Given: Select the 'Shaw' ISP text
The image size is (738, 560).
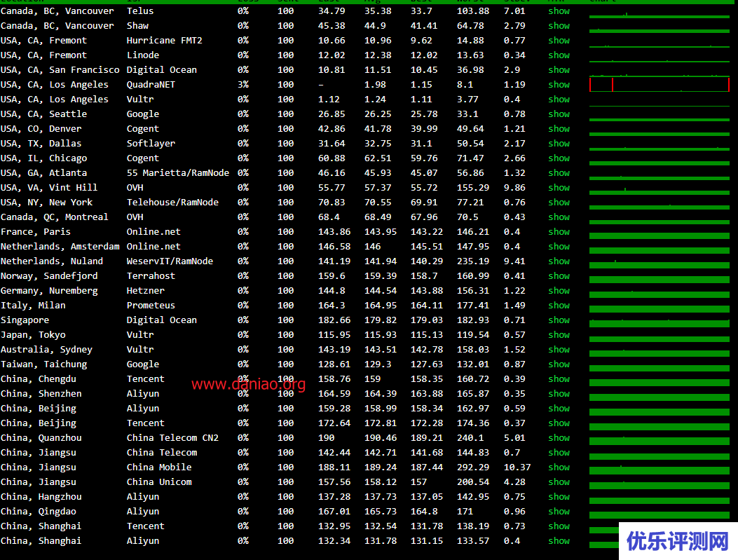Looking at the screenshot, I should click(137, 26).
